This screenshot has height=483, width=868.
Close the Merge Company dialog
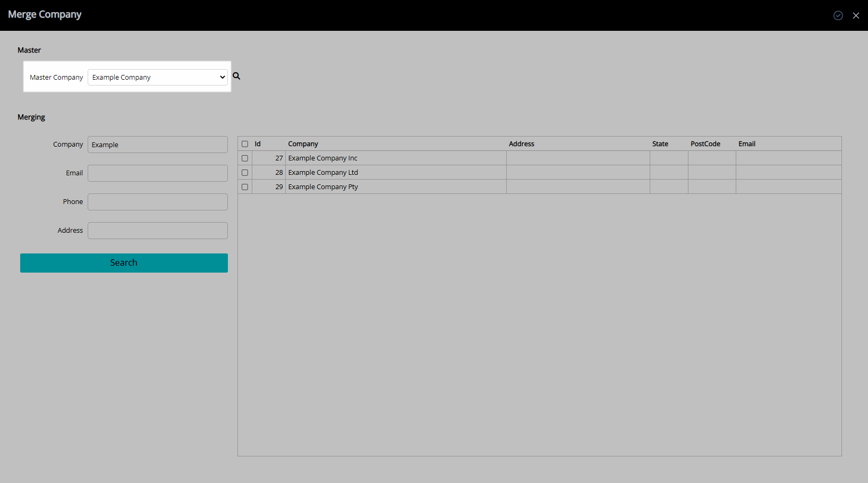856,15
